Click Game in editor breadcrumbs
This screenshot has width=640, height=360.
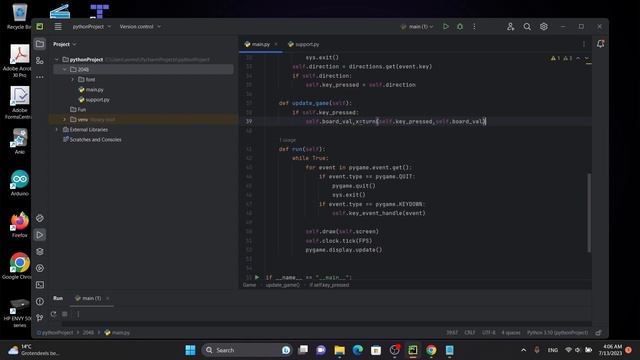pos(249,285)
